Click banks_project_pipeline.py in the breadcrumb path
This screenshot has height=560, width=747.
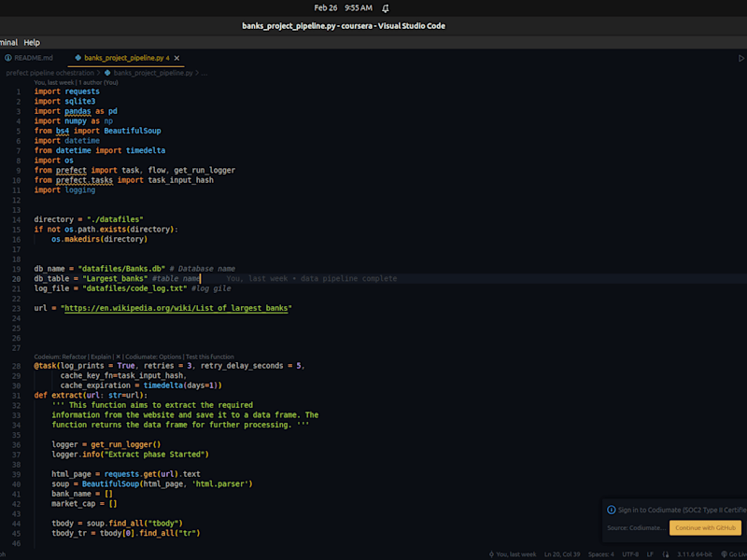[153, 73]
